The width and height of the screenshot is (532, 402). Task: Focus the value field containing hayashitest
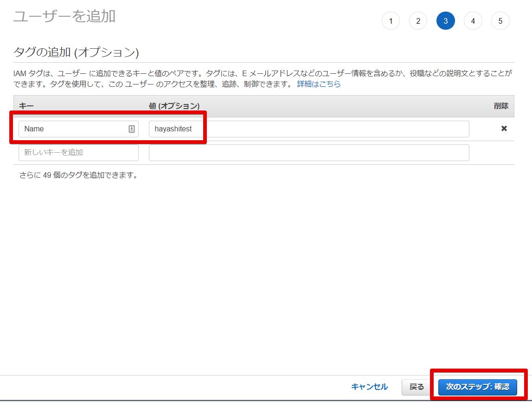click(308, 129)
